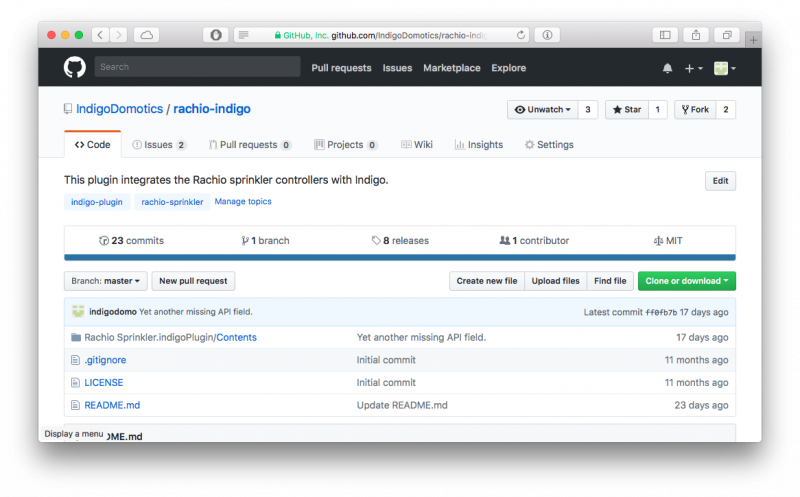This screenshot has width=800, height=497.
Task: Open notifications bell icon
Action: pyautogui.click(x=667, y=68)
